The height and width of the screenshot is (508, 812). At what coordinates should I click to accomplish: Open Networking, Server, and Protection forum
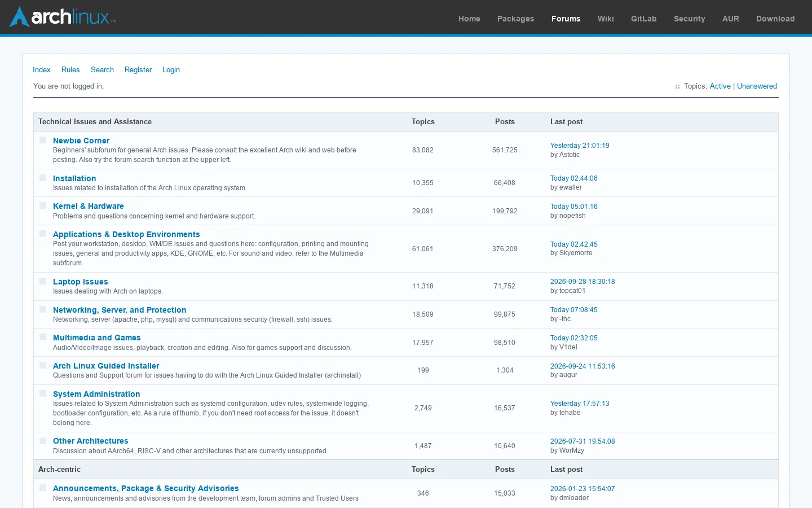tap(120, 310)
